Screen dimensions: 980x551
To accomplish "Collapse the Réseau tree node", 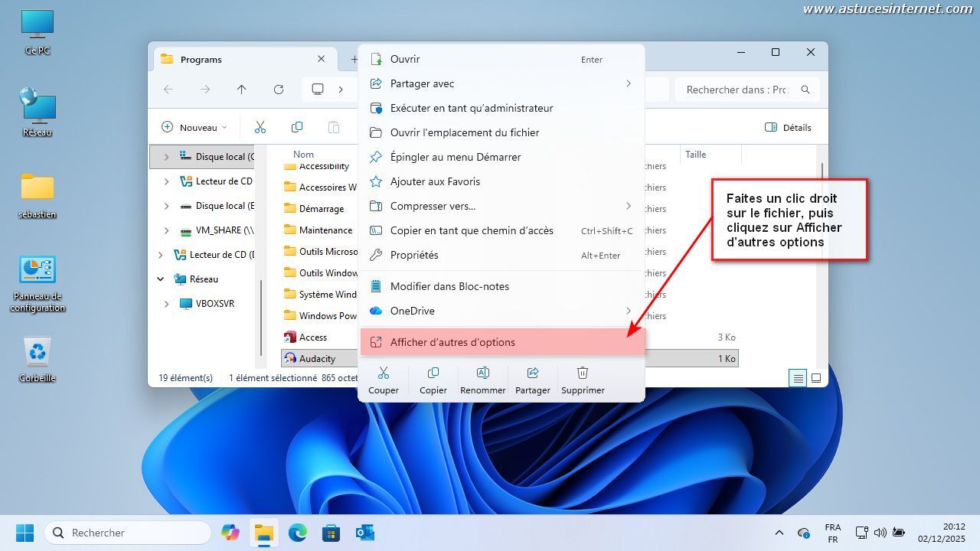I will click(160, 279).
